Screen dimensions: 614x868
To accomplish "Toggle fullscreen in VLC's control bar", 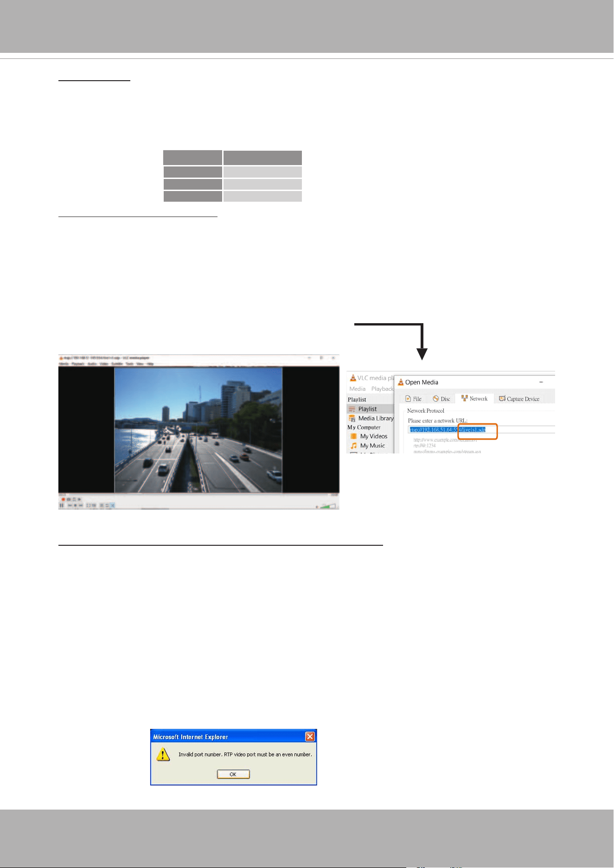I will point(88,505).
